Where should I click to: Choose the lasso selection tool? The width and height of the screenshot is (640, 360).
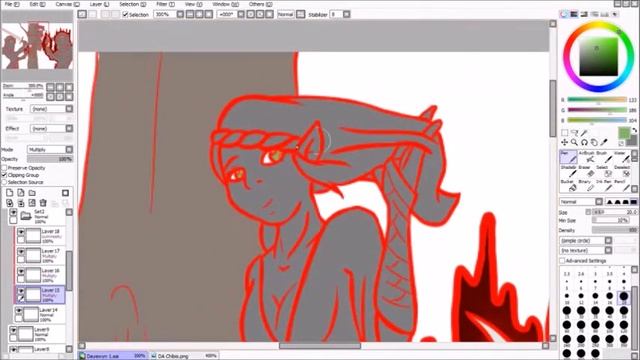click(x=574, y=133)
